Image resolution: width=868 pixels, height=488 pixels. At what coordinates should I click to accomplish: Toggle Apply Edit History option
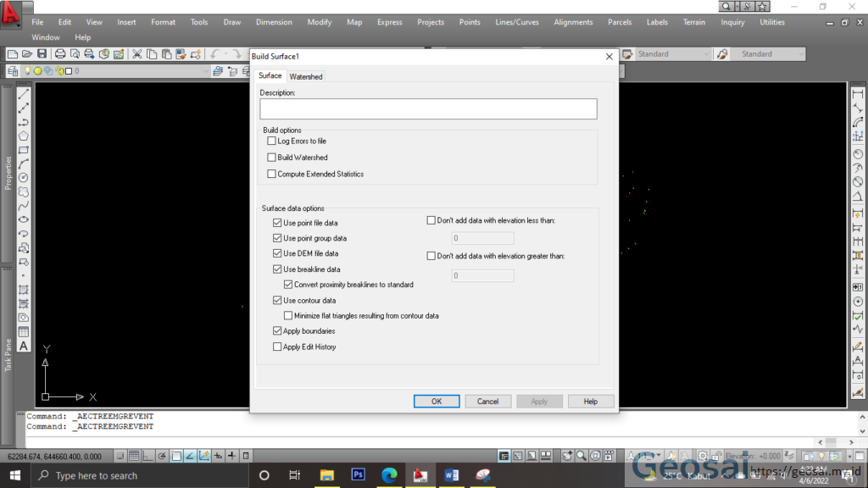[275, 347]
